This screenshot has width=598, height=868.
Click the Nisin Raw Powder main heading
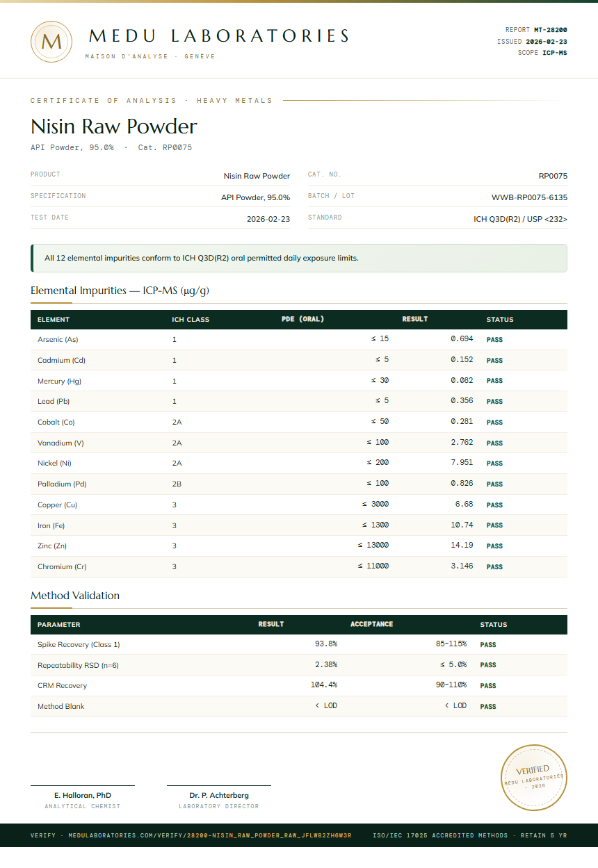(x=114, y=126)
